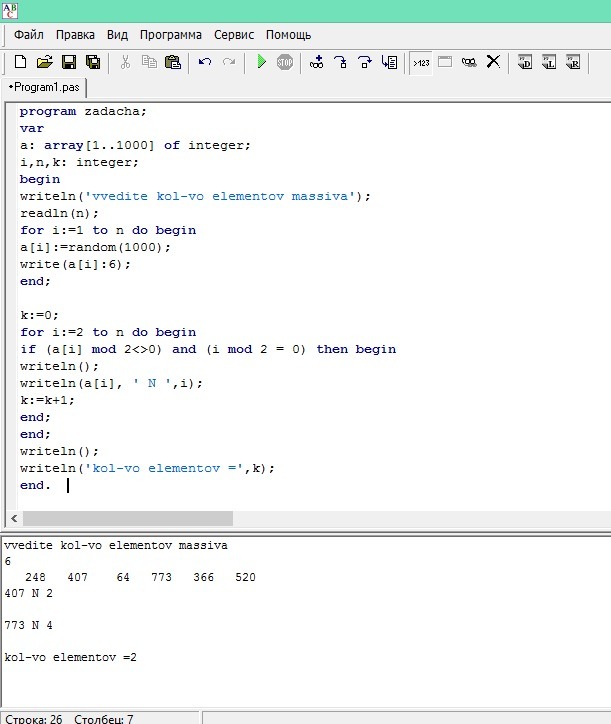Screen dimensions: 611x724
Task: Click the left arrow of horizontal scrollbar
Action: coord(14,518)
